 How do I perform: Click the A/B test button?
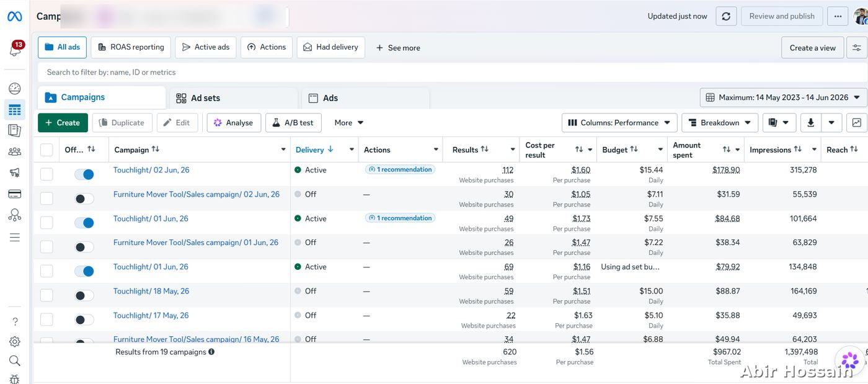point(294,123)
